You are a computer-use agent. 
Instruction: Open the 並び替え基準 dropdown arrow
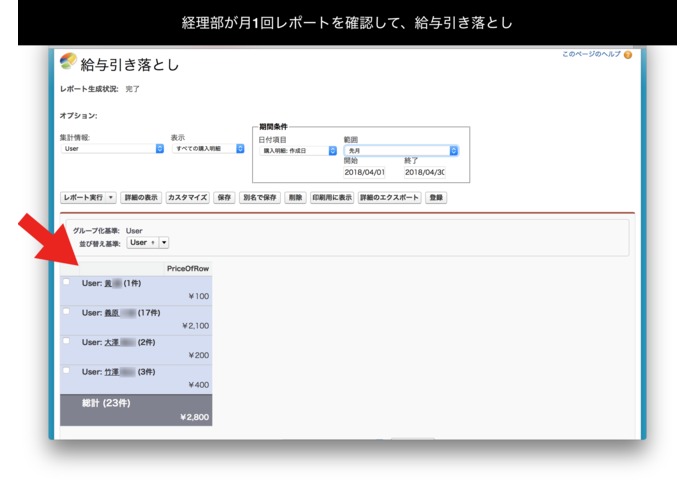pos(164,243)
